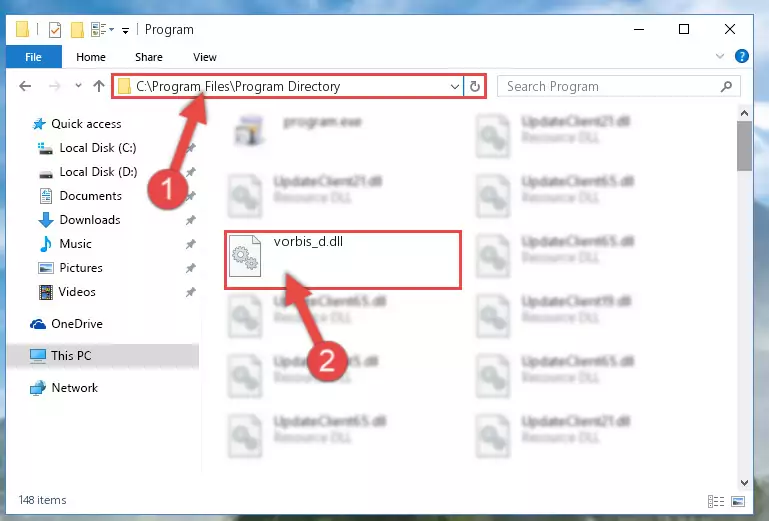Open Downloads in navigation pane
769x521 pixels.
coord(90,220)
